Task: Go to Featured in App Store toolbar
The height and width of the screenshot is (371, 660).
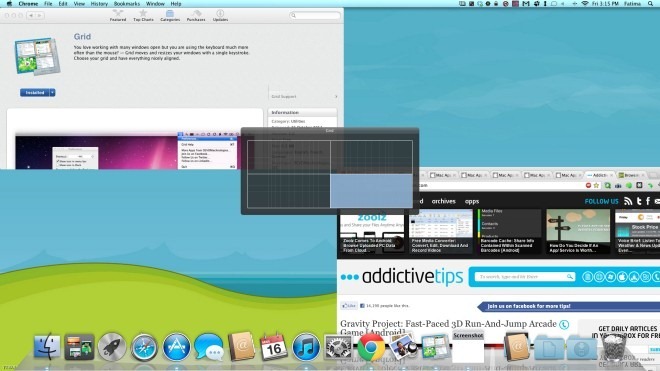Action: [118, 16]
